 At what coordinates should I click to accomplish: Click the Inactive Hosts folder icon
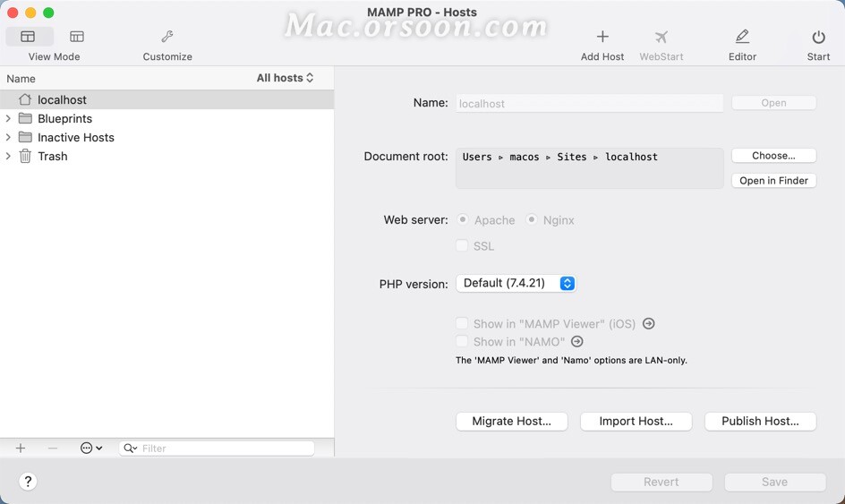click(x=25, y=137)
